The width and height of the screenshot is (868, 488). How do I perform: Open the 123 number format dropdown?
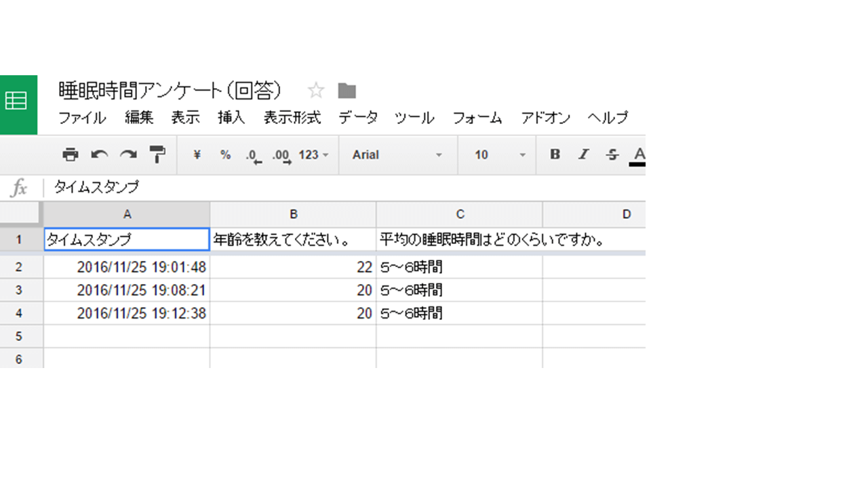[313, 155]
